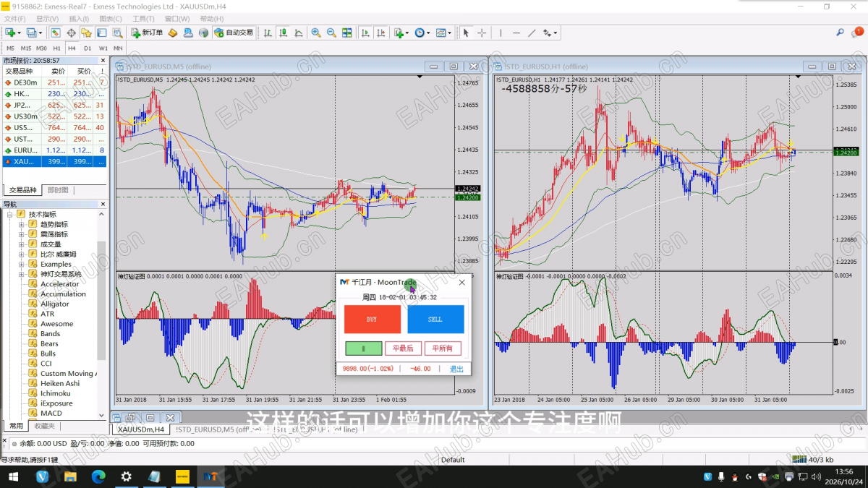Click the green pause button in MoonTrade
This screenshot has height=488, width=868.
[363, 348]
